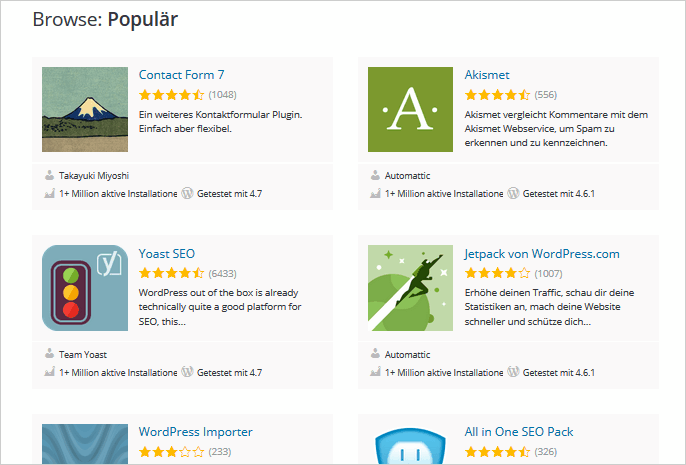Click the rating count (556)

tap(546, 95)
